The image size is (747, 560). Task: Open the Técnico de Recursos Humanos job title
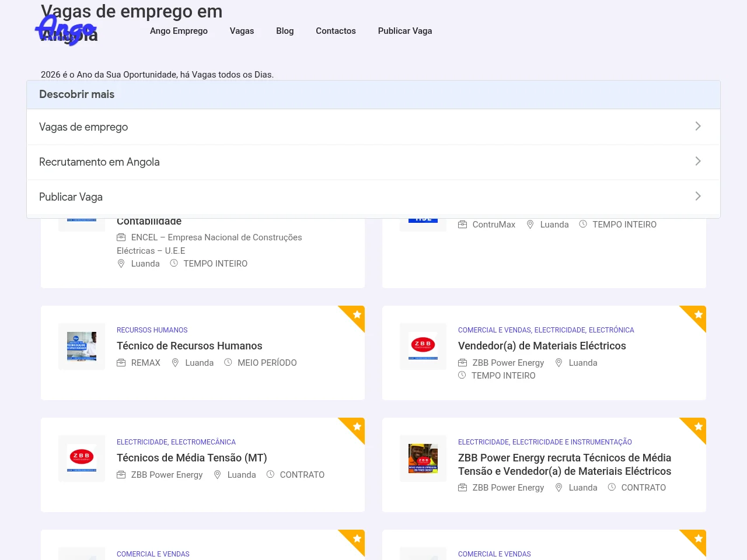190,346
